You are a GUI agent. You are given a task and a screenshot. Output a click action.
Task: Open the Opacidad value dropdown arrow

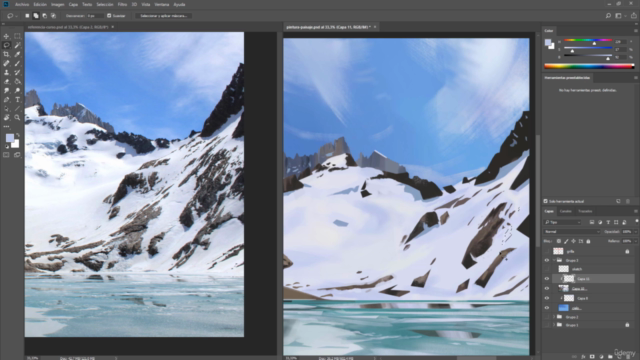click(x=636, y=231)
